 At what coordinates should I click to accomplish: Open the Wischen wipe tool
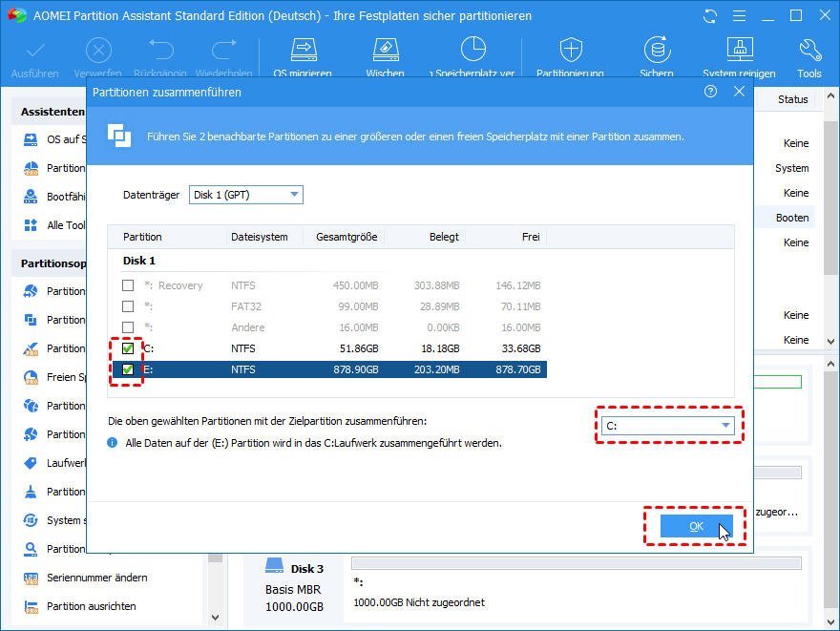click(x=386, y=51)
